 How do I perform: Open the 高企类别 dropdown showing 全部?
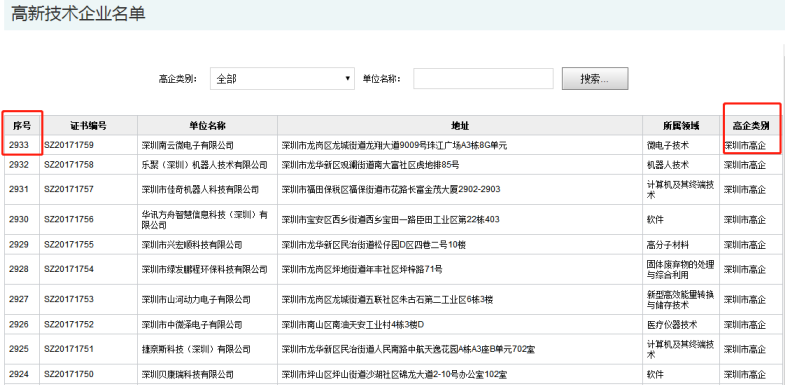[282, 79]
